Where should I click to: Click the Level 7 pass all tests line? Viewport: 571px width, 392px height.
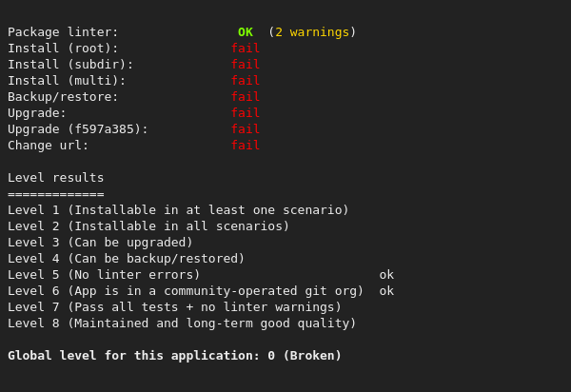click(x=174, y=307)
